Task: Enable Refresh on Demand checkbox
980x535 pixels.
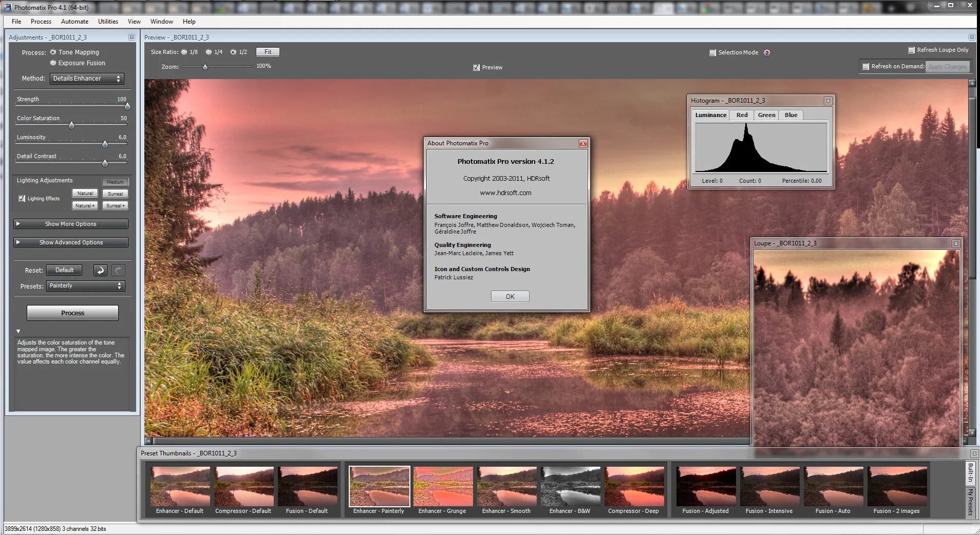Action: pyautogui.click(x=865, y=67)
